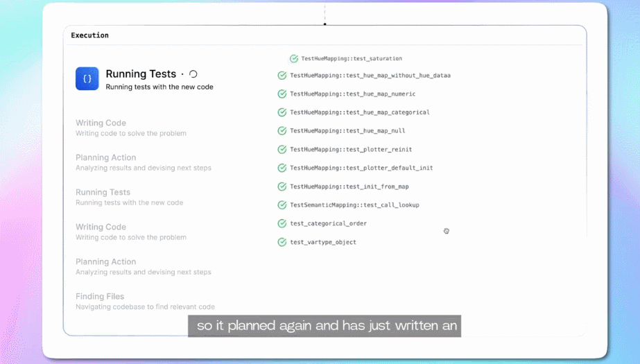The height and width of the screenshot is (364, 640).
Task: Click checkmark icon beside test_hue_map_null
Action: coord(282,131)
